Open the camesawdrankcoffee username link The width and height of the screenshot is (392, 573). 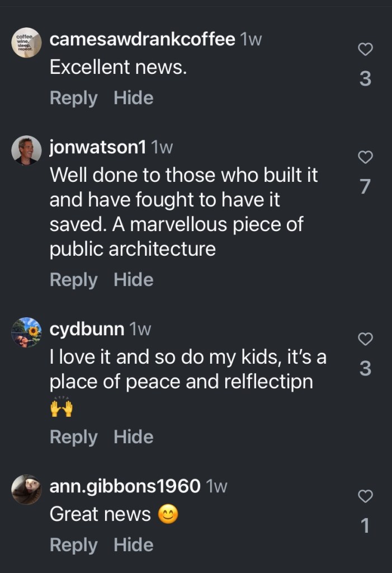[142, 39]
